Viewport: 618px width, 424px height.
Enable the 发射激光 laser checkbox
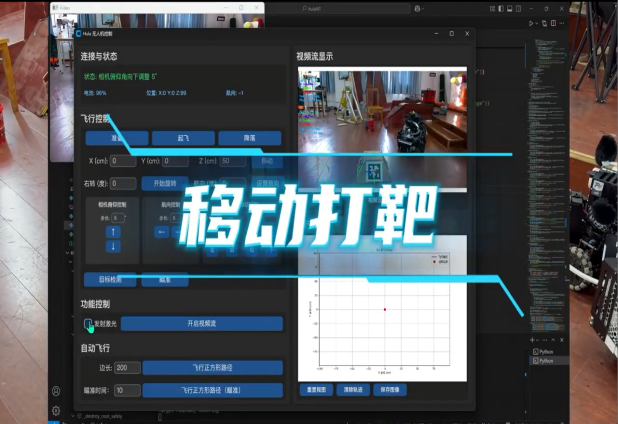click(88, 324)
